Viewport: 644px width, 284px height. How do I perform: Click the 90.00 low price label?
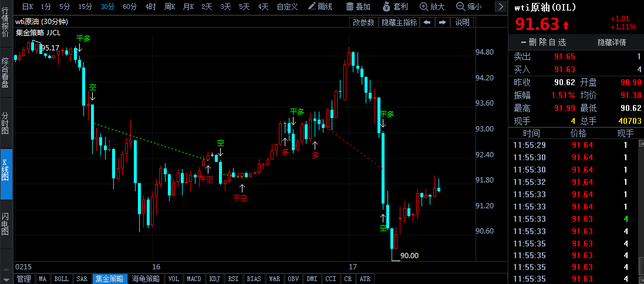click(x=410, y=256)
